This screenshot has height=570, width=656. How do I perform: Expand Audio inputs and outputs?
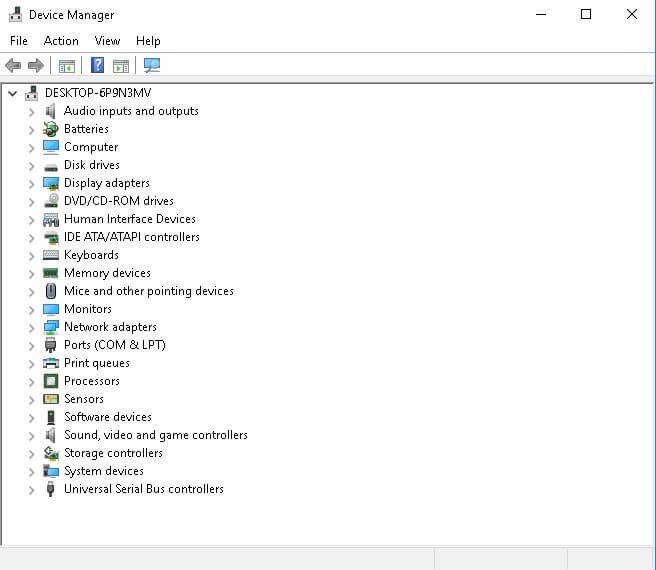[x=31, y=112]
